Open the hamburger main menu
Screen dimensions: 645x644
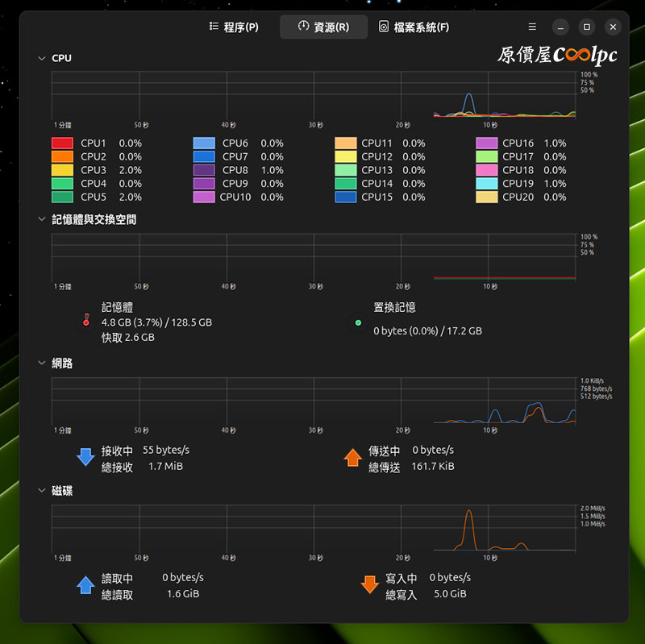(x=532, y=27)
